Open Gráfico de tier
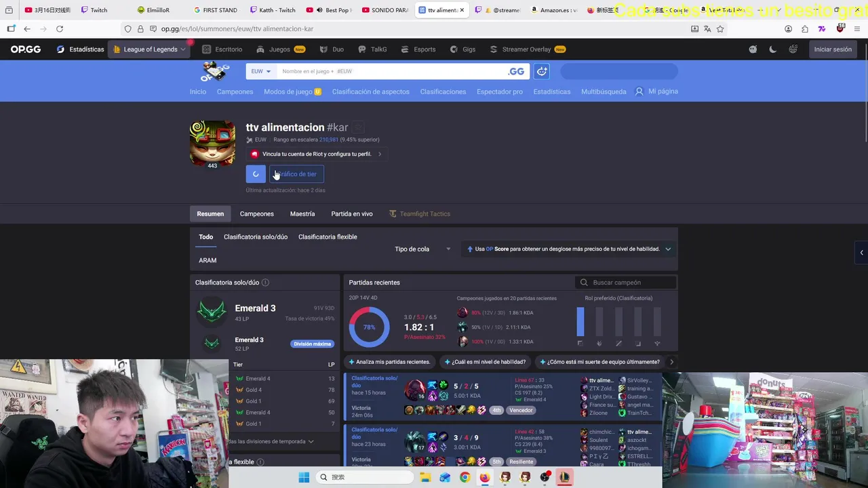The width and height of the screenshot is (868, 488). point(297,174)
